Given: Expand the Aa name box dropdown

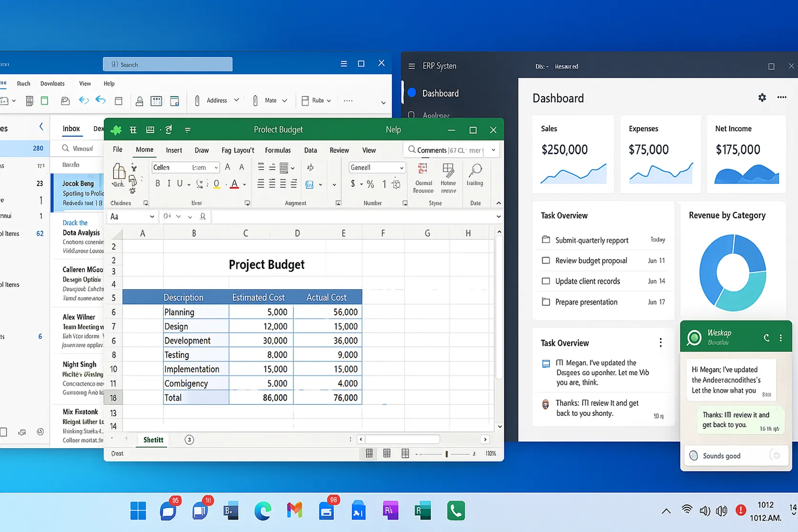Looking at the screenshot, I should coord(152,216).
